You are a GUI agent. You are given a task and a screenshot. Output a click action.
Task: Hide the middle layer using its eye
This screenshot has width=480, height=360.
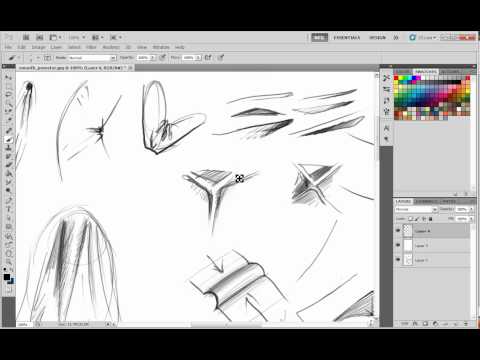[398, 245]
